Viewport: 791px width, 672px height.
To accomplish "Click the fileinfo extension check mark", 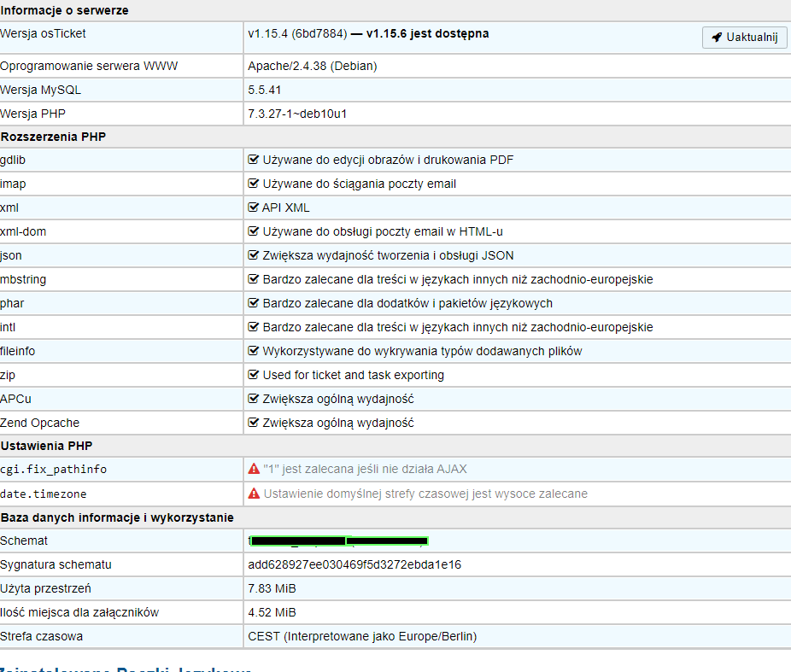I will [254, 351].
